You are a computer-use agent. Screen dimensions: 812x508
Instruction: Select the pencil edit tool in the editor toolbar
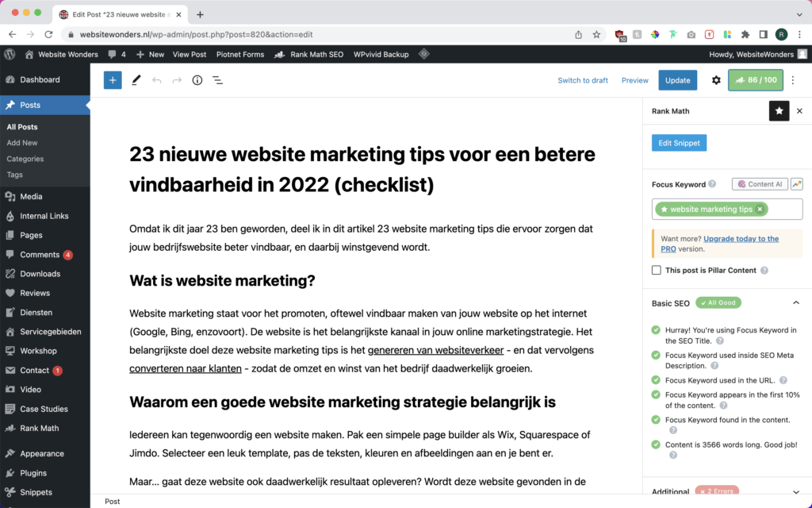click(135, 80)
